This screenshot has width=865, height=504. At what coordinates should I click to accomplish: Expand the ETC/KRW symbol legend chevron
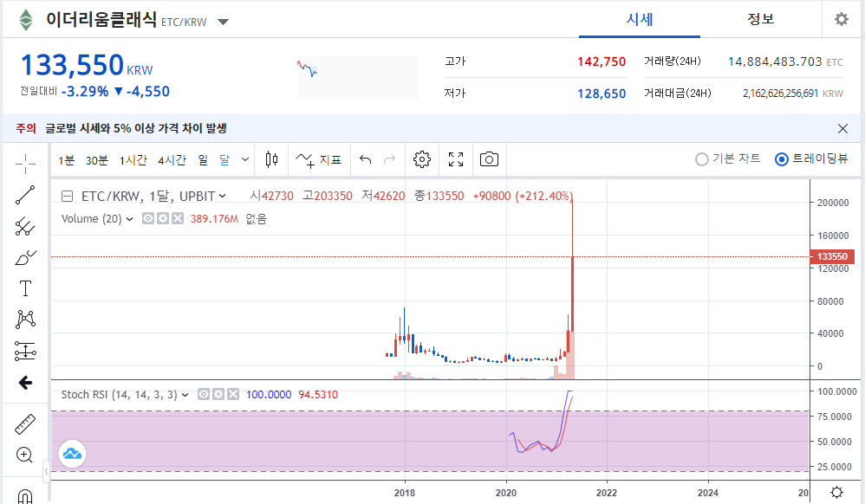[223, 196]
